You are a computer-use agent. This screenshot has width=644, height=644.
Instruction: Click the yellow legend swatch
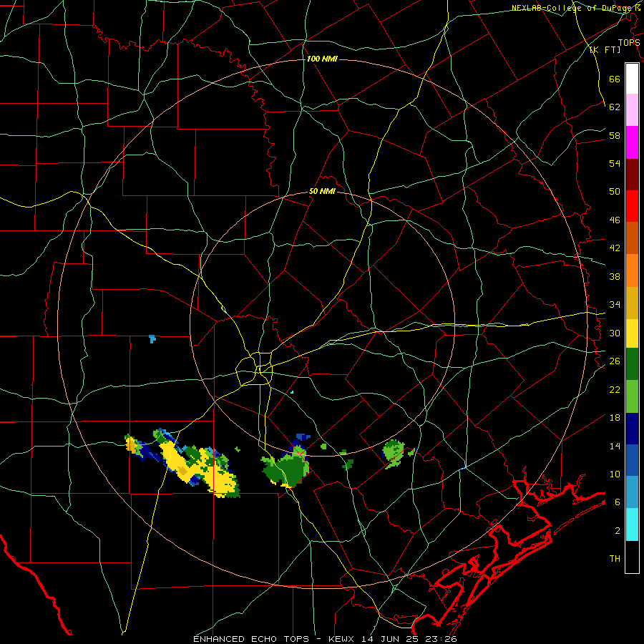(x=632, y=333)
